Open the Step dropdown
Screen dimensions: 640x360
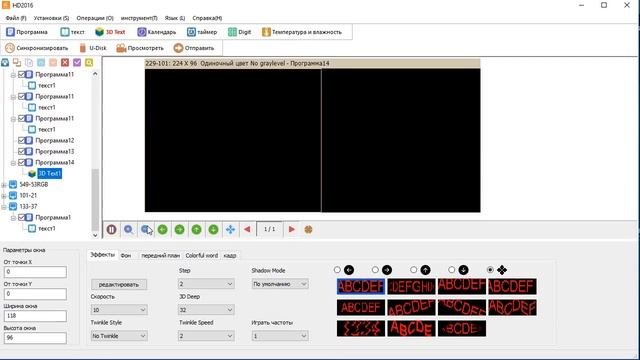[206, 284]
